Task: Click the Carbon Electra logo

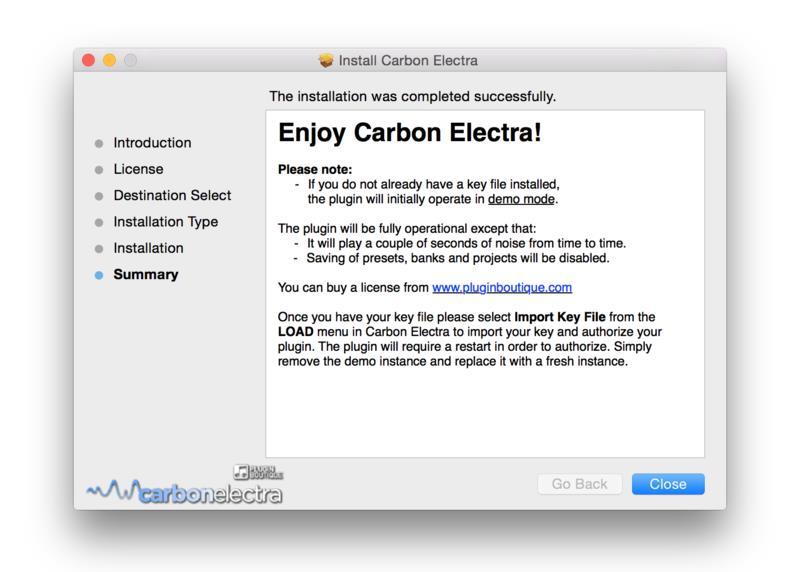Action: [184, 492]
